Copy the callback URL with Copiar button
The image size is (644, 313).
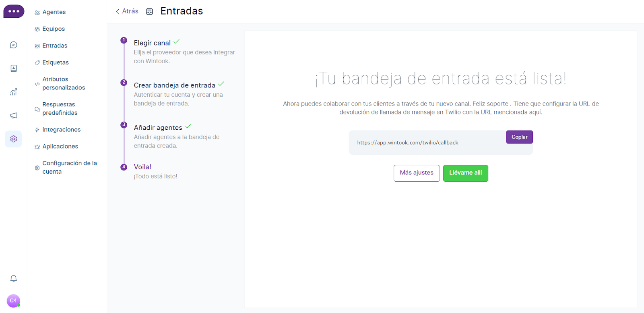coord(519,137)
